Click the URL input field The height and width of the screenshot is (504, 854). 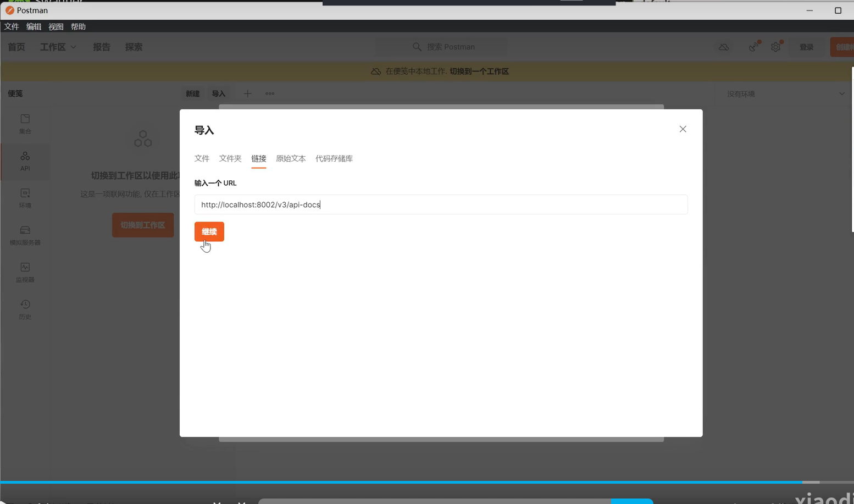pos(441,204)
